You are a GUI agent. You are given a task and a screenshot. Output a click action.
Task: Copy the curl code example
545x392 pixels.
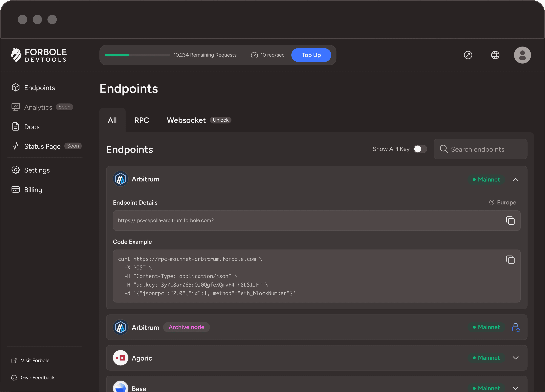click(x=510, y=260)
